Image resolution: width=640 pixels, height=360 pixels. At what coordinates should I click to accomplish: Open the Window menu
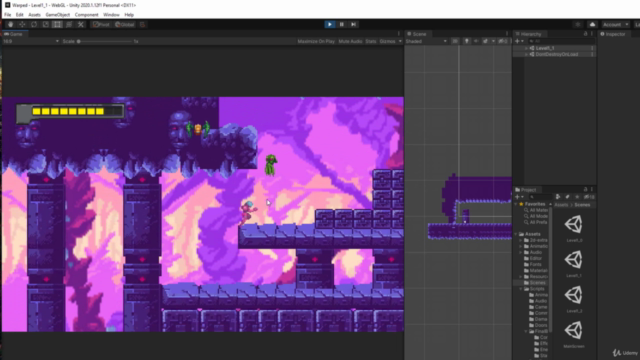[111, 15]
